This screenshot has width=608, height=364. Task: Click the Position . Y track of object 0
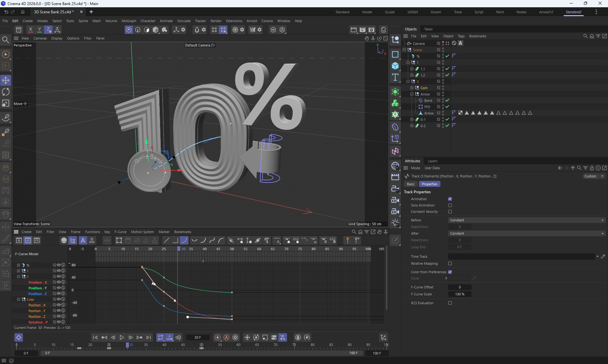pyautogui.click(x=37, y=288)
